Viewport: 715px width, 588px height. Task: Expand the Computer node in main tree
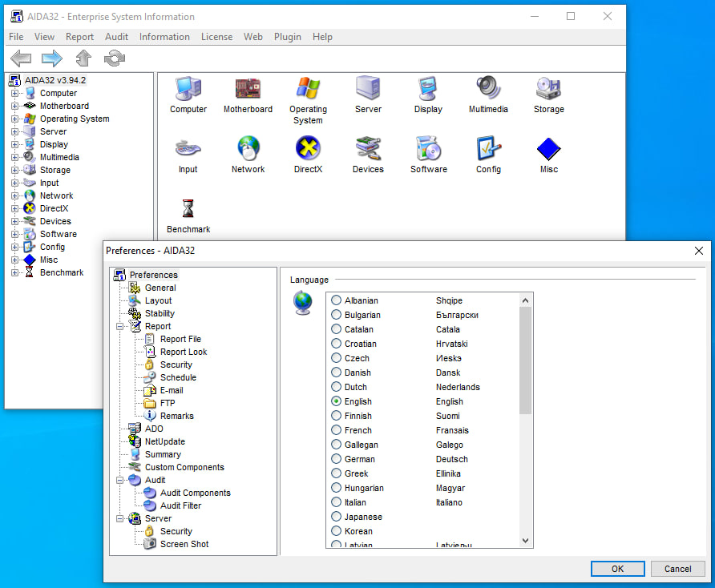[x=14, y=93]
